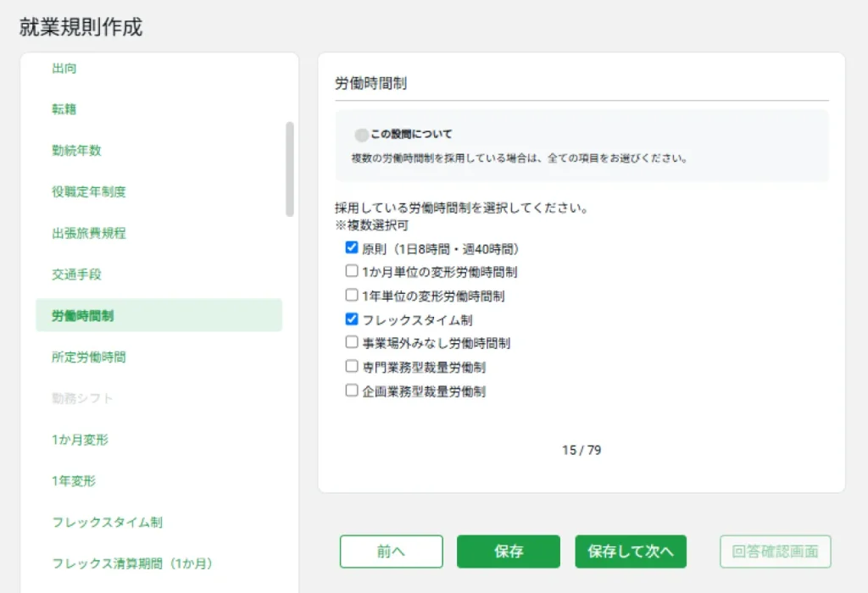Click the info icon beside この設問について
Screen dimensions: 868x593
pos(362,135)
